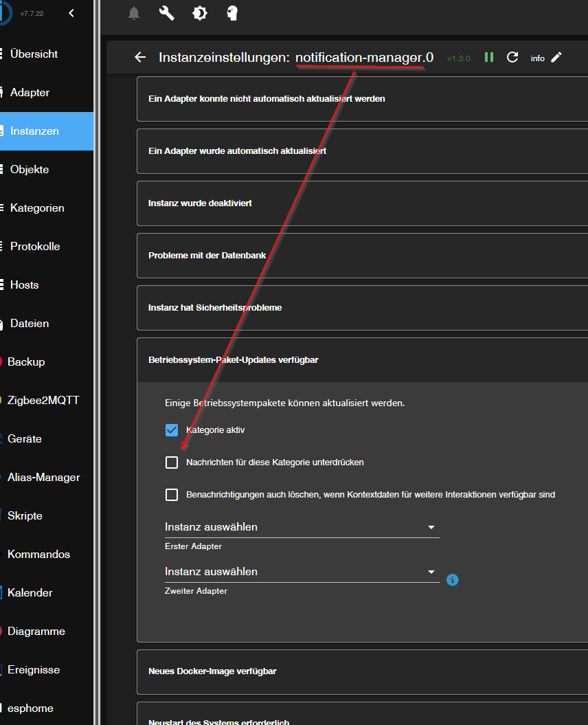Click the wrench settings icon

pos(167,14)
